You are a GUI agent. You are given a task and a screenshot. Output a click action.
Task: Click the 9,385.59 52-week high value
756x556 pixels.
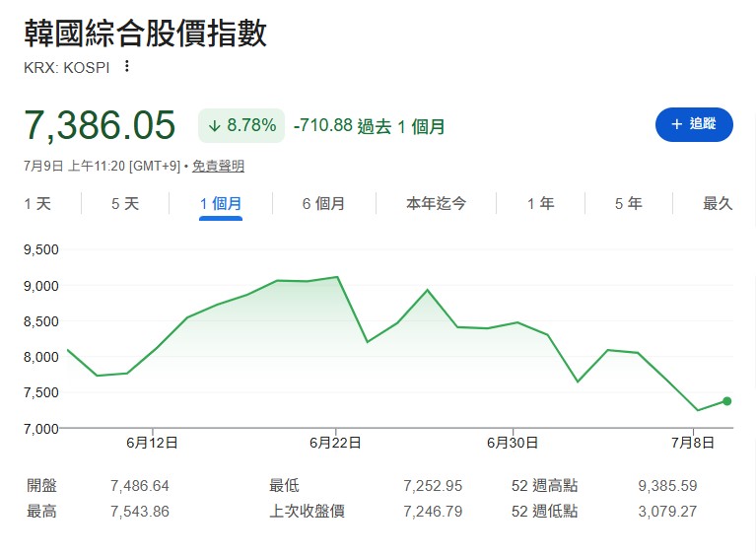pos(667,486)
